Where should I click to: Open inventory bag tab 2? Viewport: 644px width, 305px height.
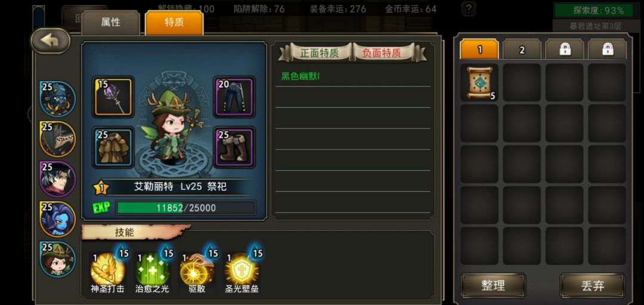(522, 50)
